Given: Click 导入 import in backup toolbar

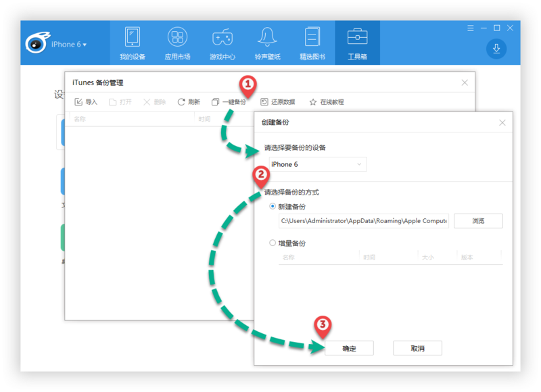Looking at the screenshot, I should (x=86, y=102).
